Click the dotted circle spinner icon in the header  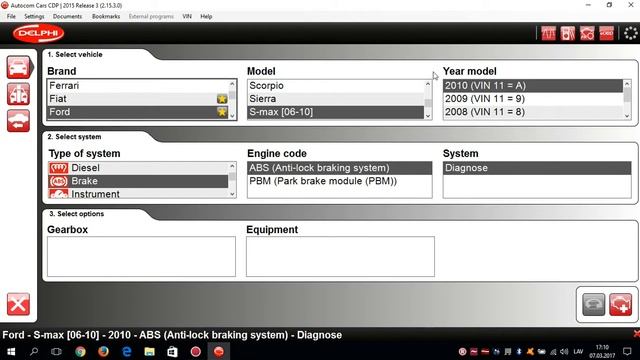(630, 33)
